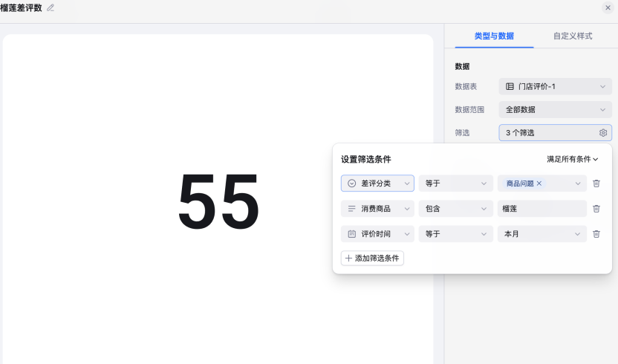618x364 pixels.
Task: Edit the title 榴莲差评数 with the pencil icon
Action: 51,8
